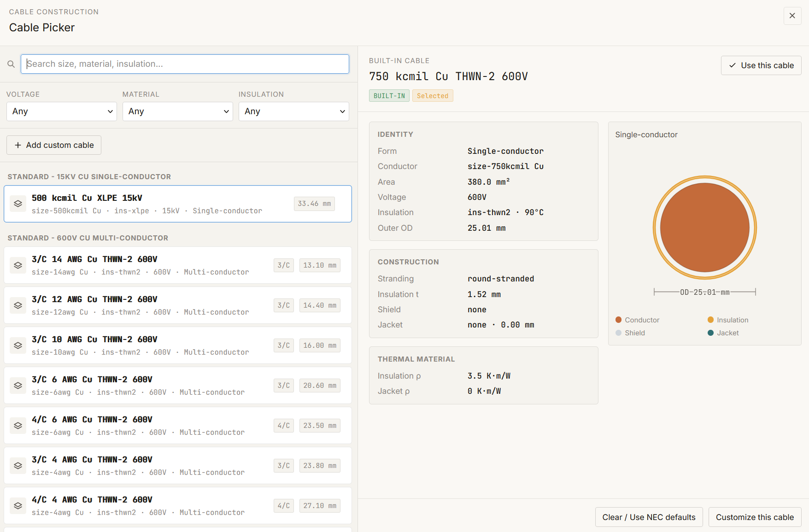Select 3/C 6 AWG Cu THWN-2 600V
Screen dimensions: 809x532
(x=178, y=386)
